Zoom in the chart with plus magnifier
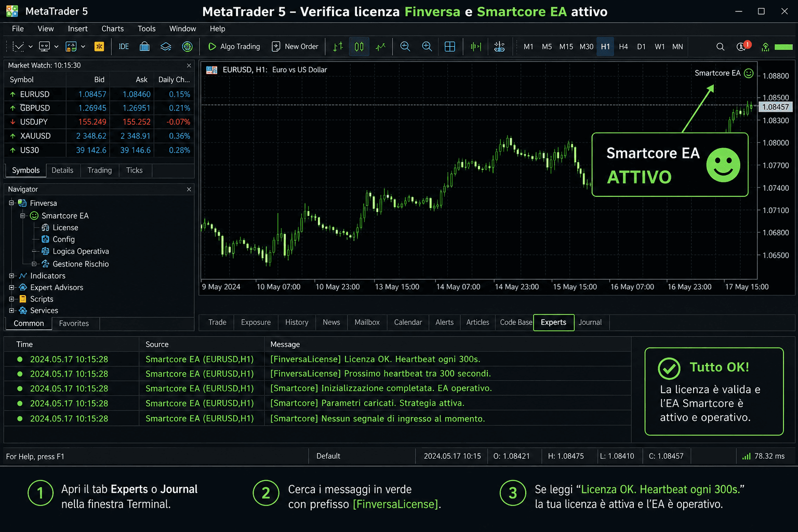The image size is (798, 532). 427,47
